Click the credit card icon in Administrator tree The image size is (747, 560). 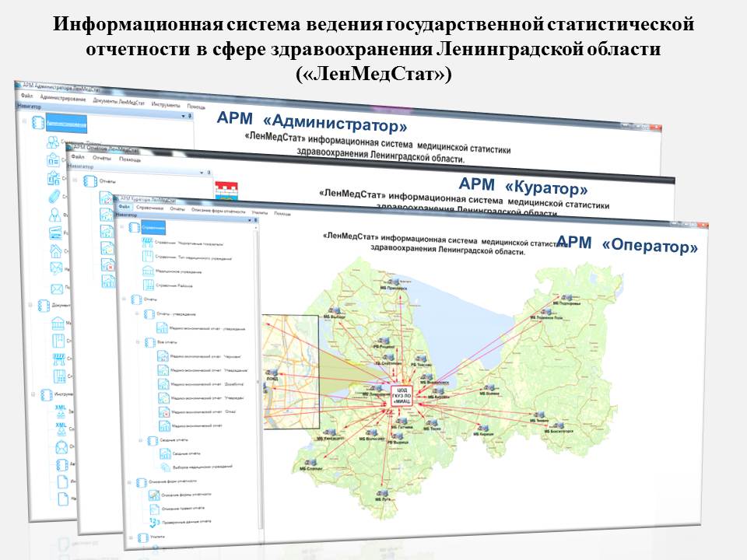point(55,233)
